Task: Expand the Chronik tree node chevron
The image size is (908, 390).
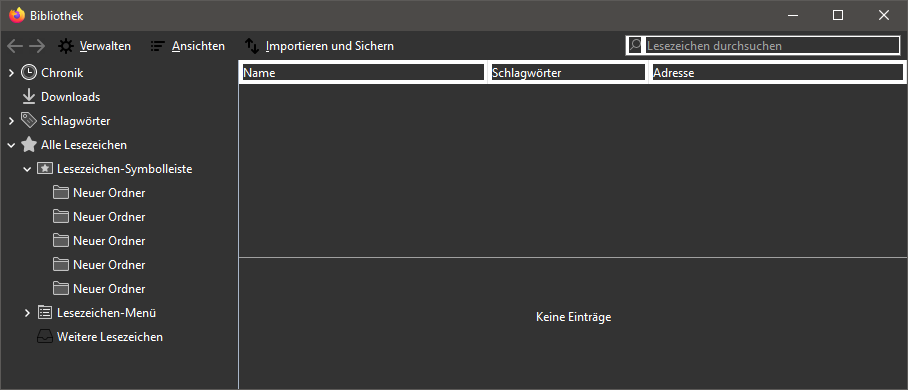Action: pos(11,73)
